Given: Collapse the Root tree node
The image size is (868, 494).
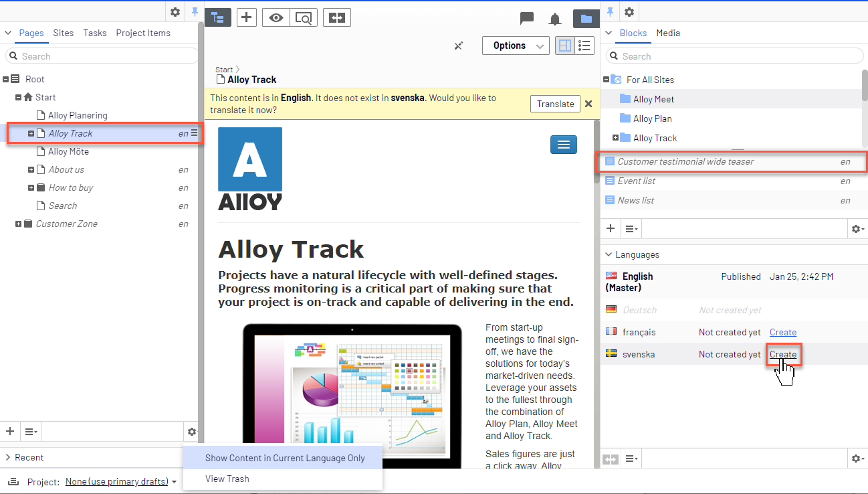Looking at the screenshot, I should point(6,79).
